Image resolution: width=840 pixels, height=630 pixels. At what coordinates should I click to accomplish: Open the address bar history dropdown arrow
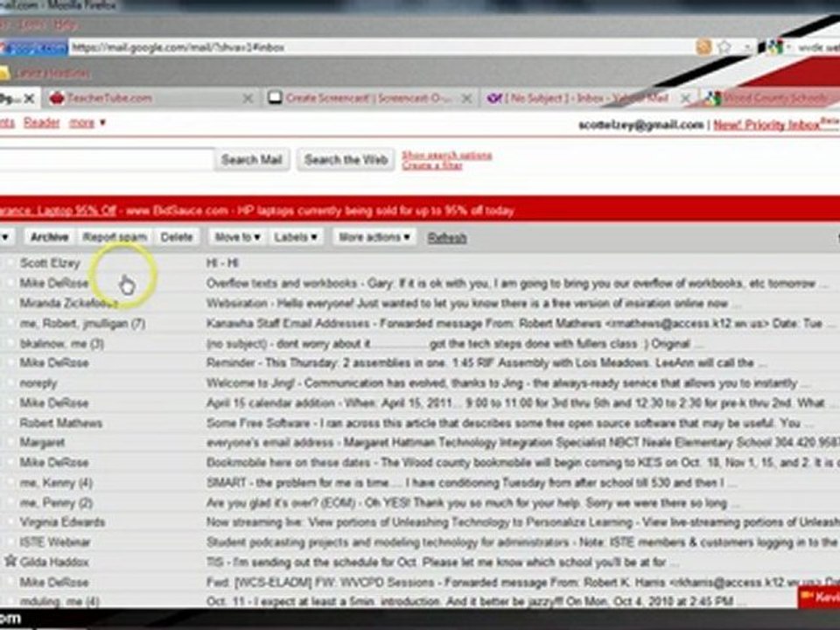click(746, 47)
